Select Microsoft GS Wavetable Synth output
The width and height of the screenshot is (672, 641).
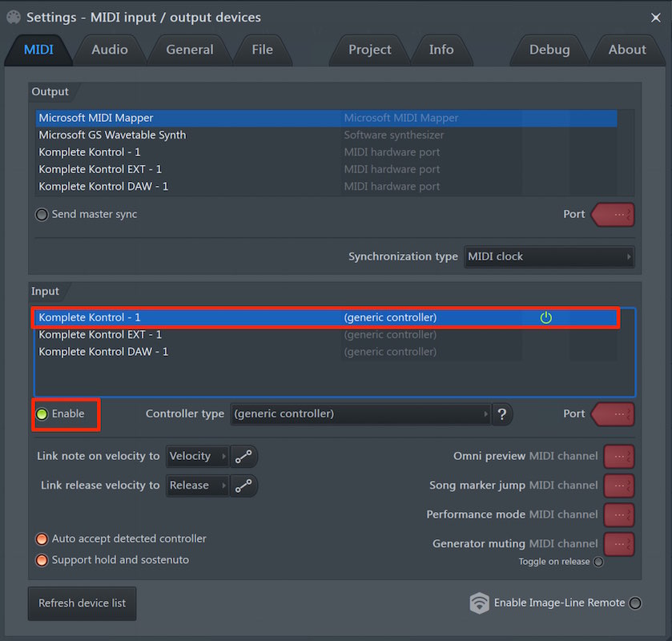click(326, 135)
